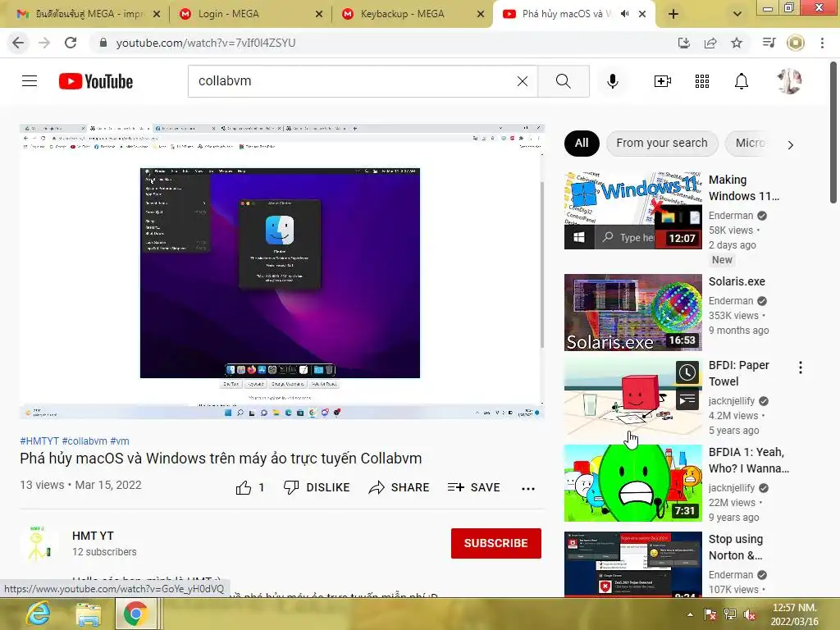Close the Login - MEGA tab
The width and height of the screenshot is (840, 630).
[x=319, y=14]
